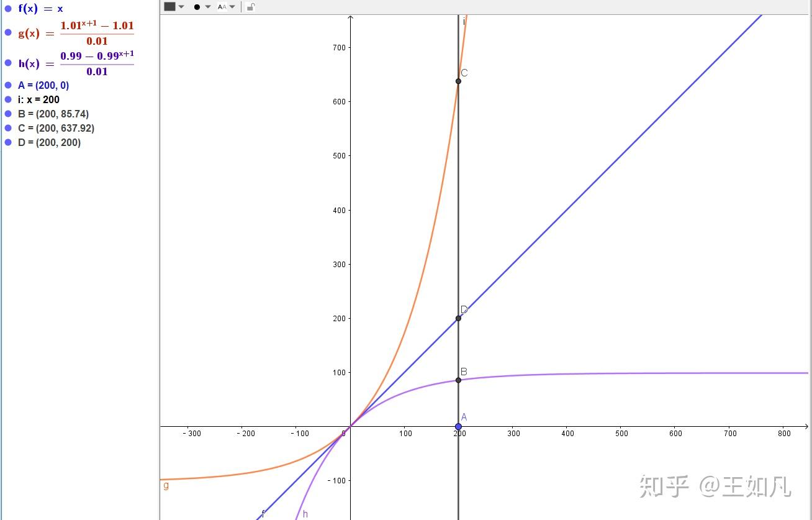Screen dimensions: 812x520
Task: Click the label D in the graph
Action: click(x=464, y=309)
